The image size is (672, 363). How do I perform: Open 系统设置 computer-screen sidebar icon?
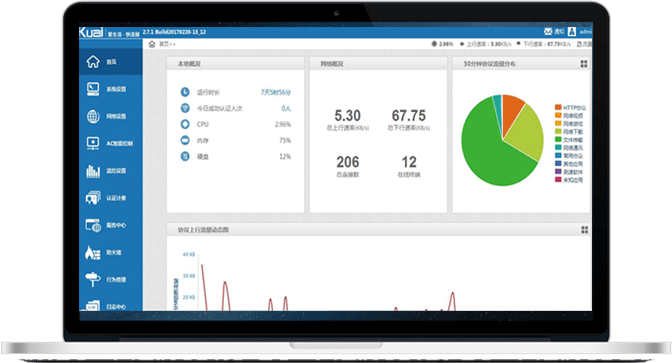click(93, 89)
